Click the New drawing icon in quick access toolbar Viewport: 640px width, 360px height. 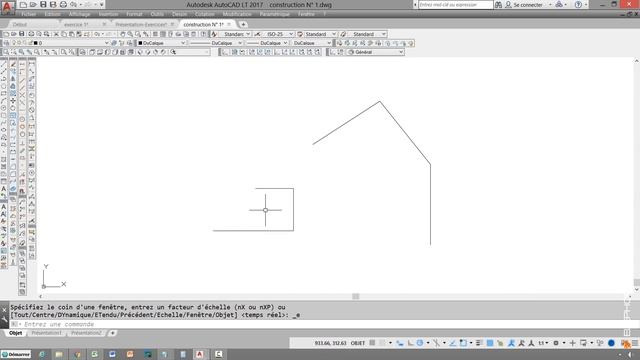pyautogui.click(x=23, y=4)
